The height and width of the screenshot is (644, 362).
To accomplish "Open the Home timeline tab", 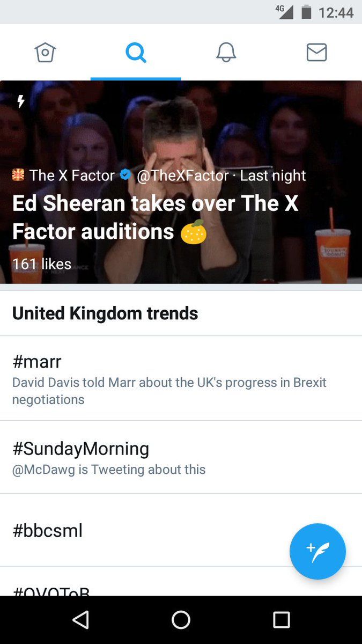I will click(x=45, y=53).
